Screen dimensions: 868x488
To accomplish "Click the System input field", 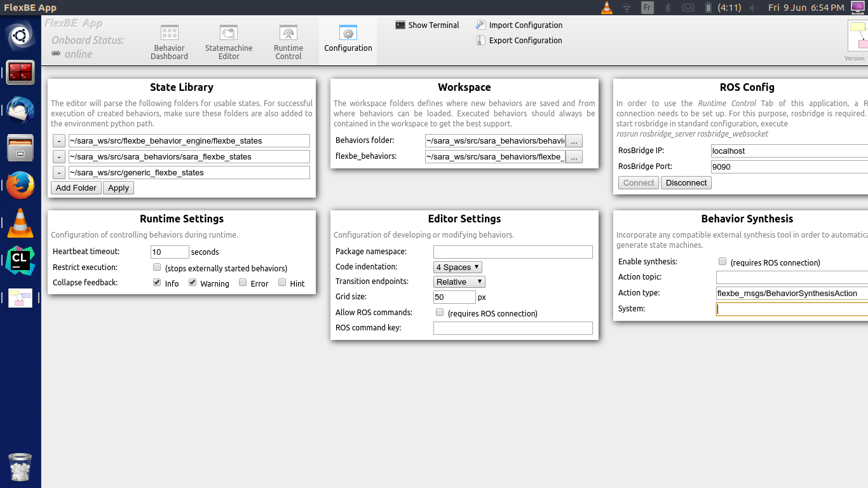I will (x=792, y=309).
